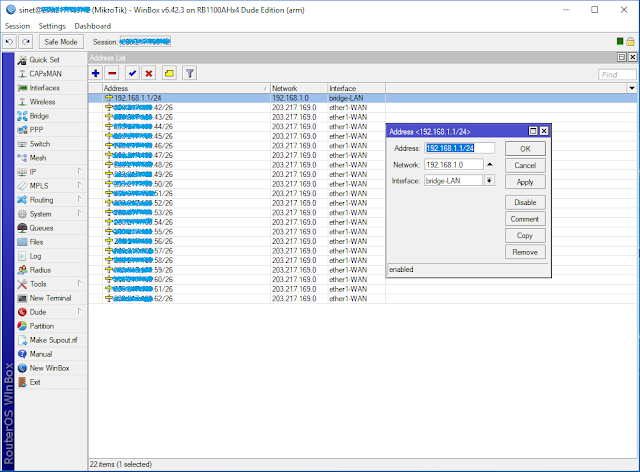Image resolution: width=640 pixels, height=472 pixels.
Task: Open Queues in sidebar
Action: click(51, 228)
